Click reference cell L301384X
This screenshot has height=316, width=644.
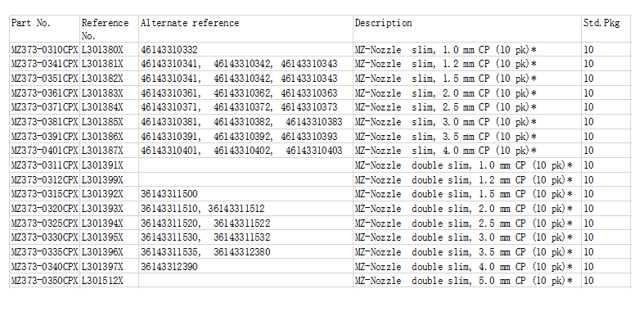[102, 107]
